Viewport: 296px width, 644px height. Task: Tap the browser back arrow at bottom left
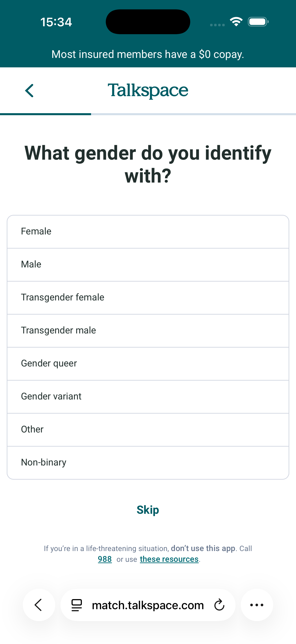(39, 605)
